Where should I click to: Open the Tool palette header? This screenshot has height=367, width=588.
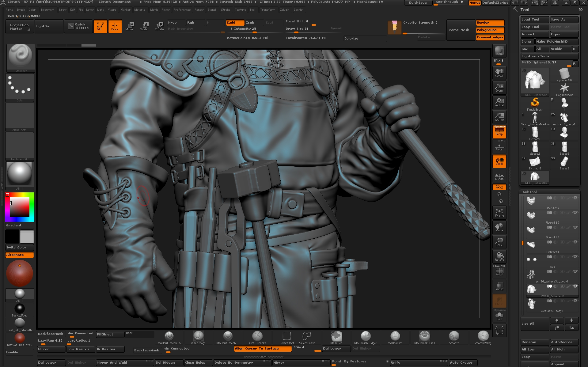(x=525, y=10)
